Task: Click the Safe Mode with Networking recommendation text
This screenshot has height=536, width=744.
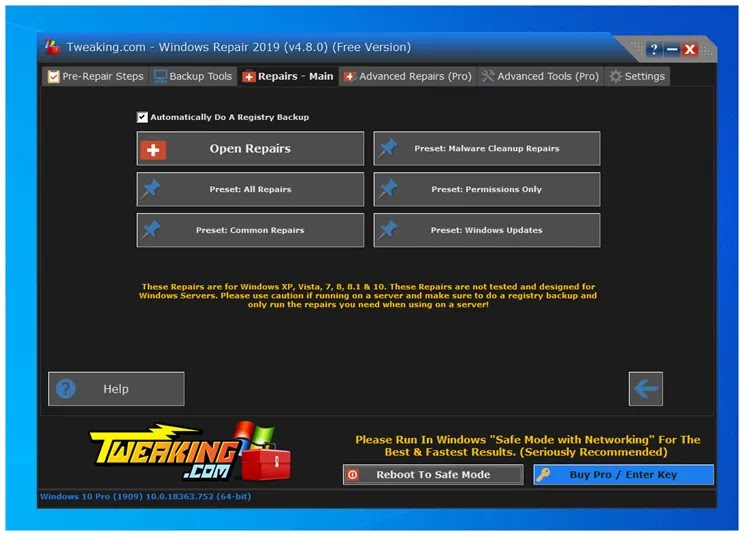Action: pos(527,446)
